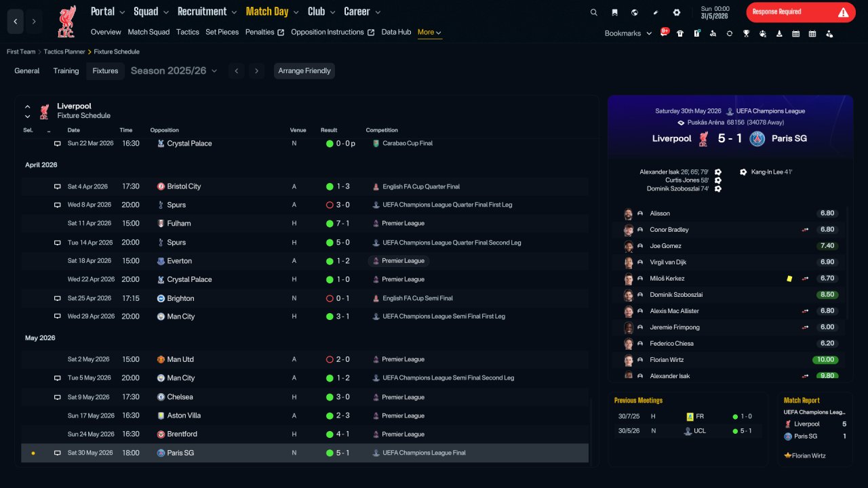This screenshot has width=868, height=488.
Task: Click the bookmark icon in top bar
Action: (614, 12)
